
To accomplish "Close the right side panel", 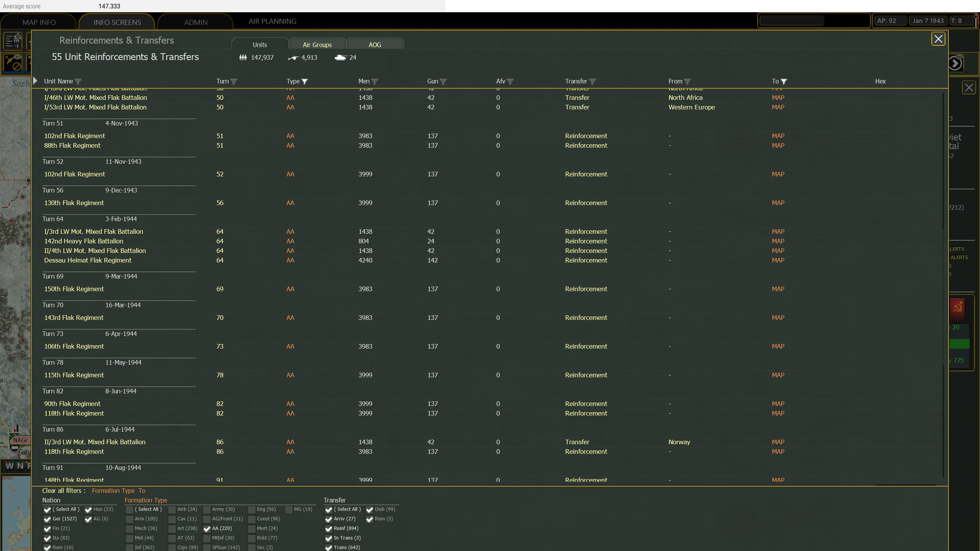I will pyautogui.click(x=969, y=88).
